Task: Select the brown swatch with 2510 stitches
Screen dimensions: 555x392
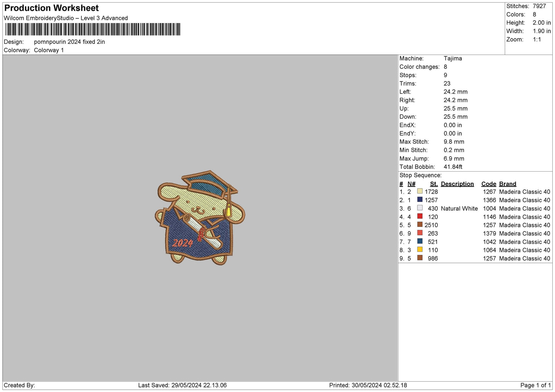Action: (x=420, y=225)
